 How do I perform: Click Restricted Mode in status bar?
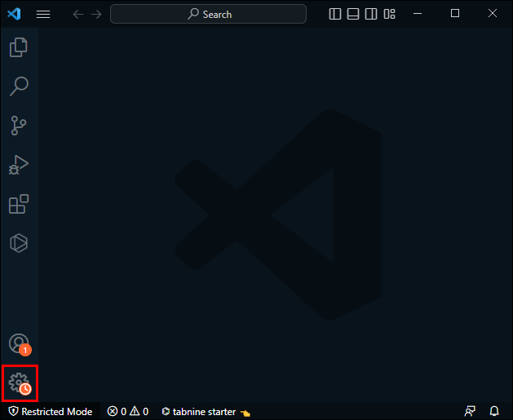(51, 412)
